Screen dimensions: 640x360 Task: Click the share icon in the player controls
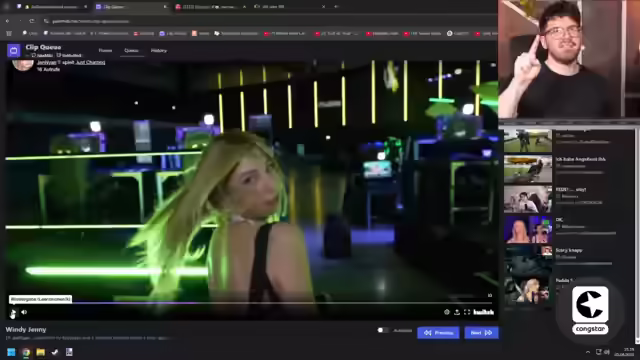coord(457,312)
